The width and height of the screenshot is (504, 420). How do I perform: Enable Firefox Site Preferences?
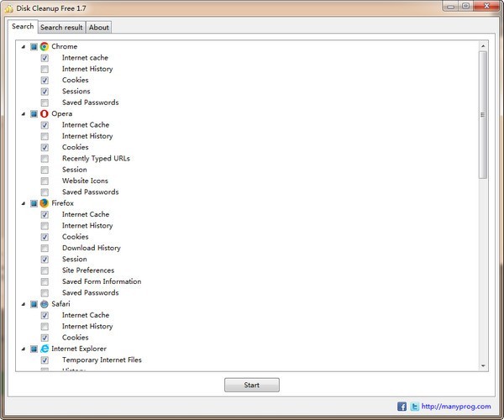click(x=45, y=270)
